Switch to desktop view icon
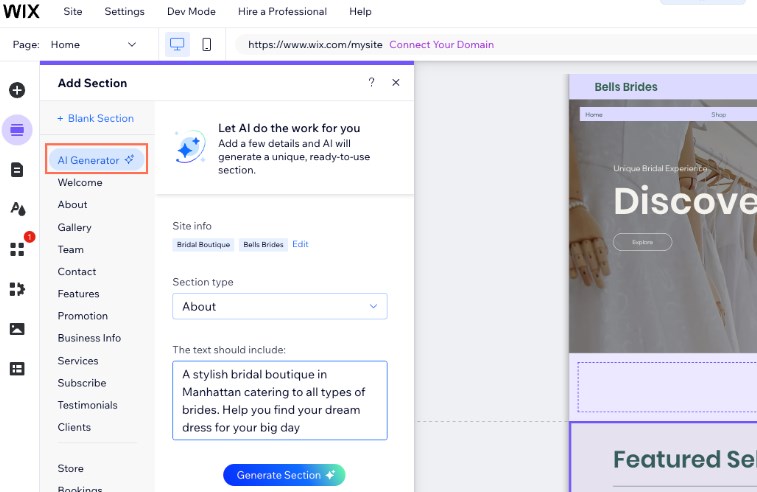The width and height of the screenshot is (757, 492). pyautogui.click(x=177, y=44)
